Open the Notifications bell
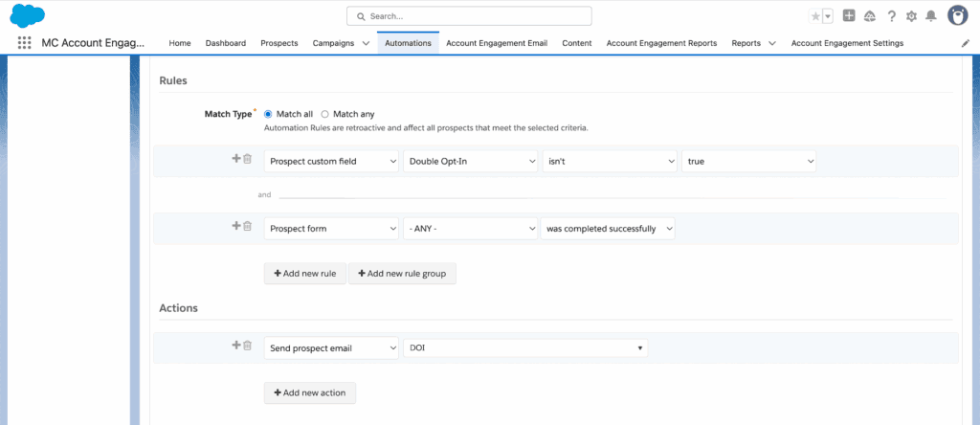The height and width of the screenshot is (425, 980). tap(931, 16)
